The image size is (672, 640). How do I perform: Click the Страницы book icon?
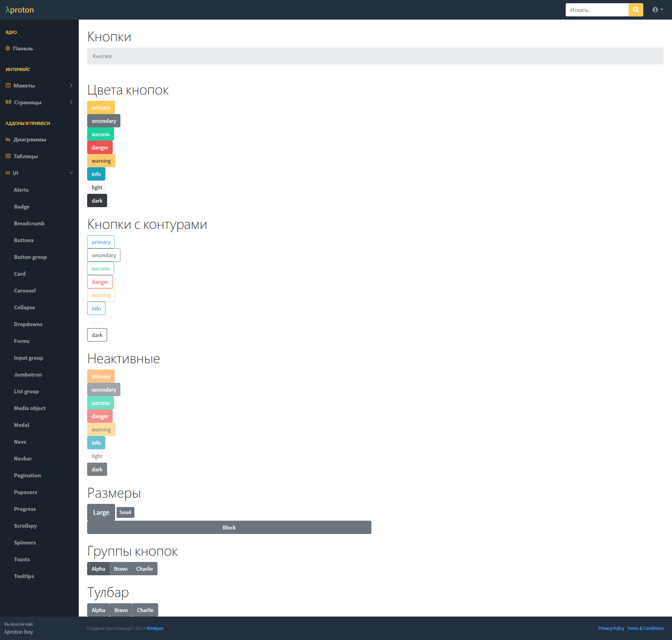[x=8, y=102]
